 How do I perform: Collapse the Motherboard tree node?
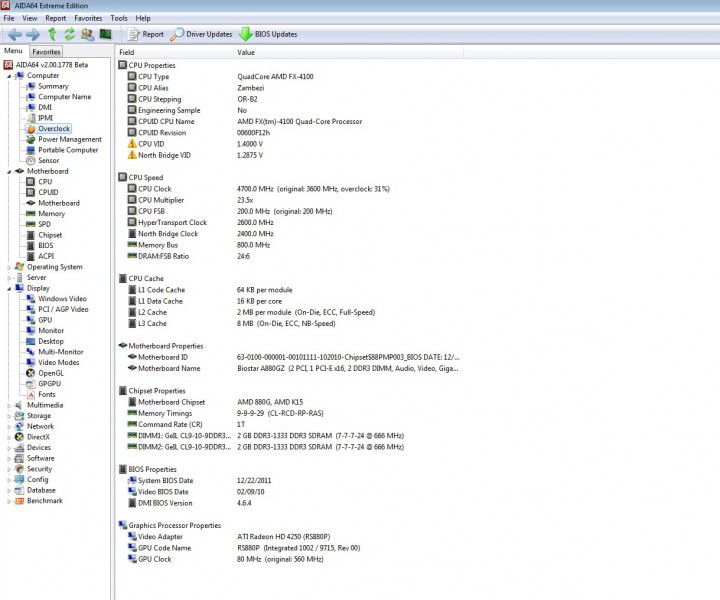(9, 172)
